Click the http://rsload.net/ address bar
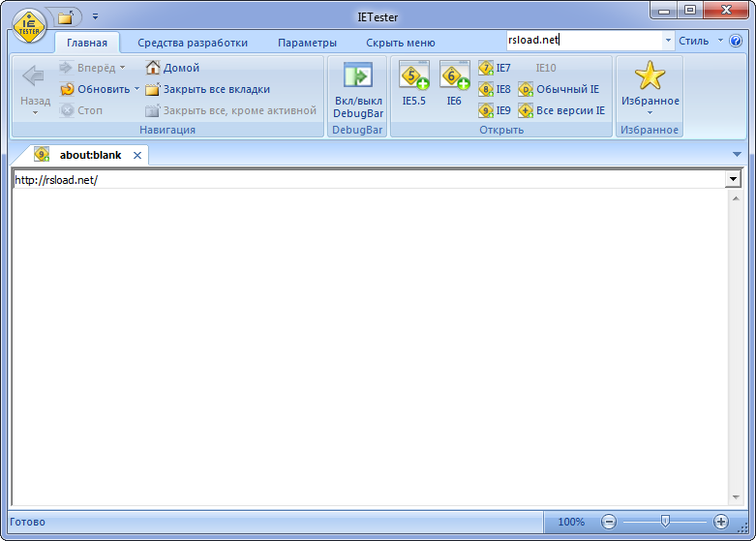Screen dimensions: 756x541 pos(369,180)
